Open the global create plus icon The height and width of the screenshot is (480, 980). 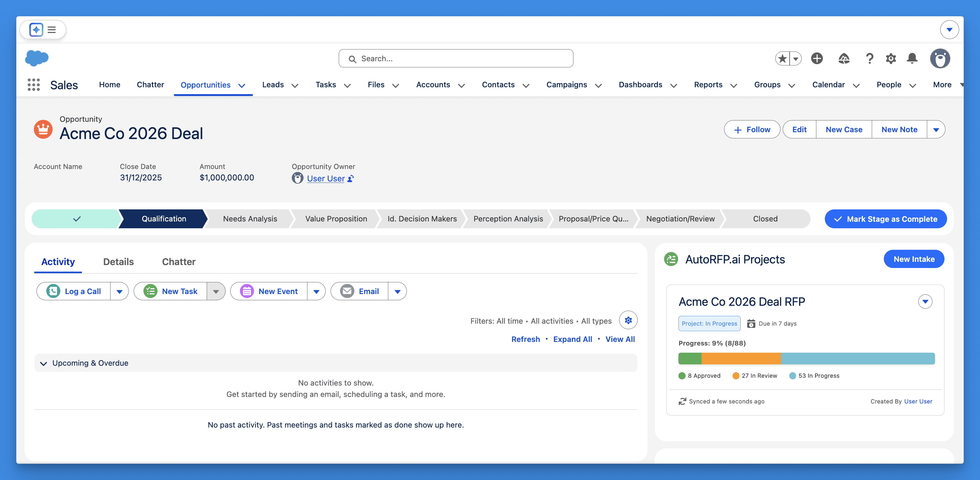pyautogui.click(x=817, y=59)
